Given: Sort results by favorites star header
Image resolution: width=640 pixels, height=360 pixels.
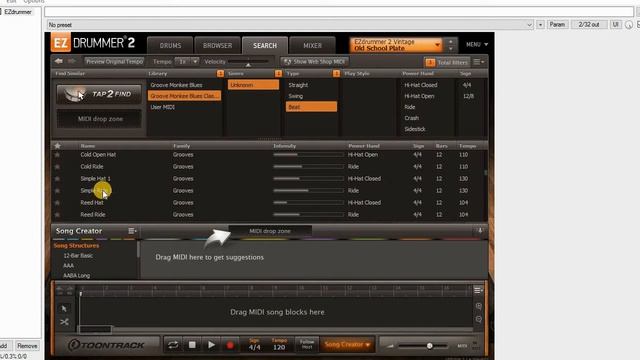Looking at the screenshot, I should (58, 146).
